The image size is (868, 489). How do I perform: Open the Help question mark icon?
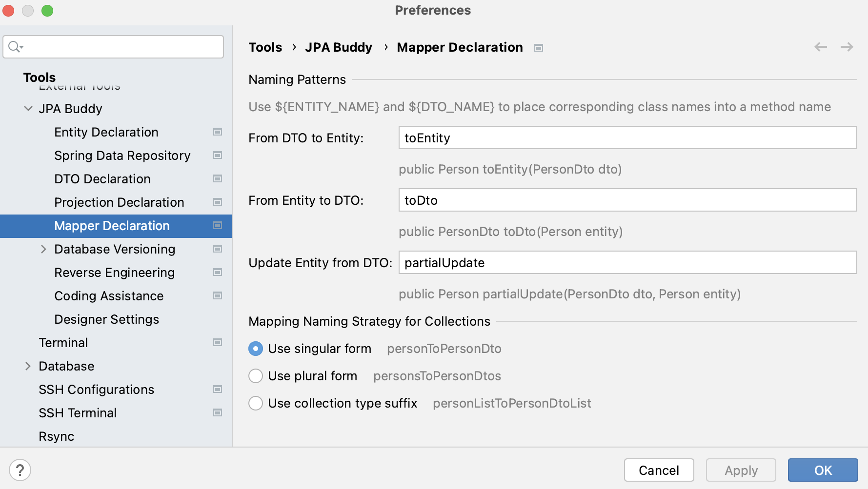[20, 469]
